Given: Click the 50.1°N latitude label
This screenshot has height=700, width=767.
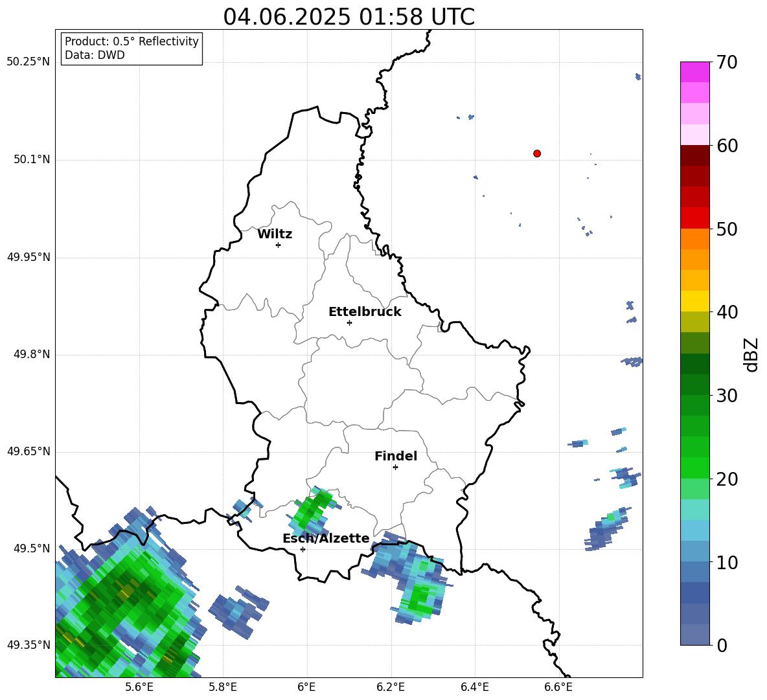Looking at the screenshot, I should click(32, 160).
